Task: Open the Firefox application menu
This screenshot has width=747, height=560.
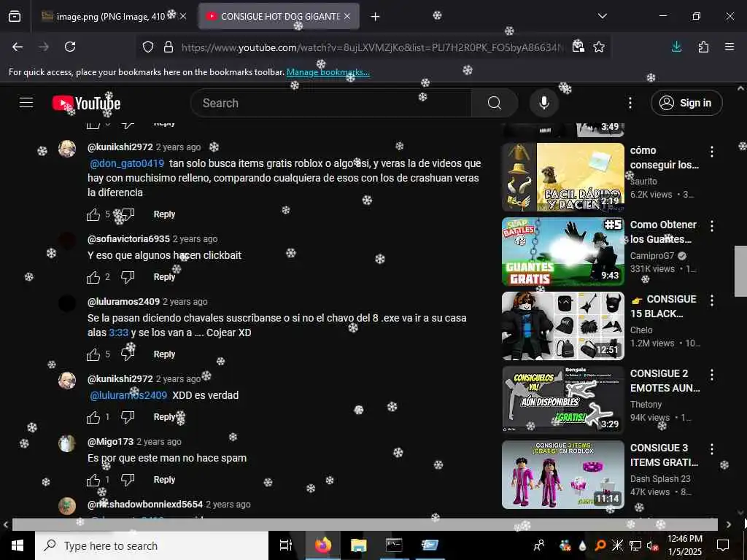Action: [x=729, y=47]
